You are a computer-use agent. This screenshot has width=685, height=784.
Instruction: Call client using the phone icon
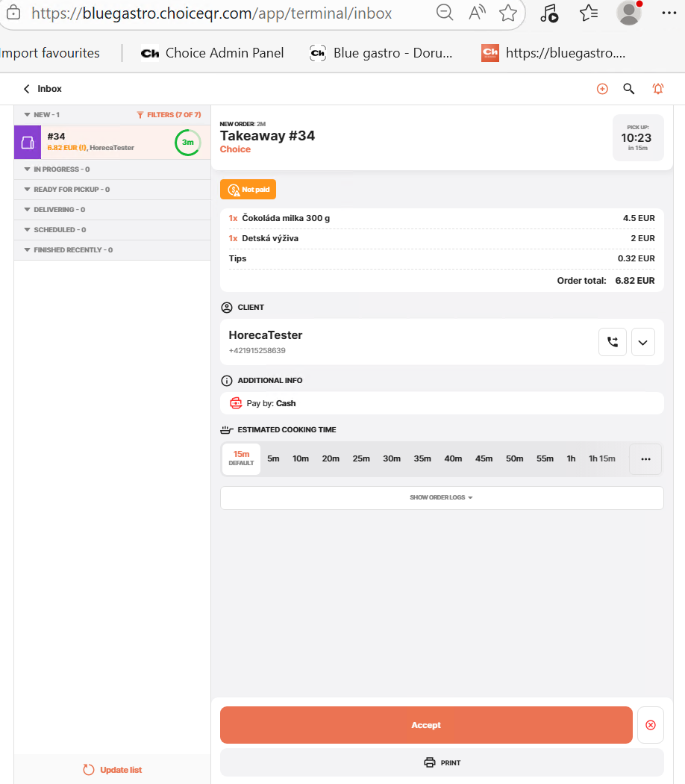pyautogui.click(x=613, y=342)
